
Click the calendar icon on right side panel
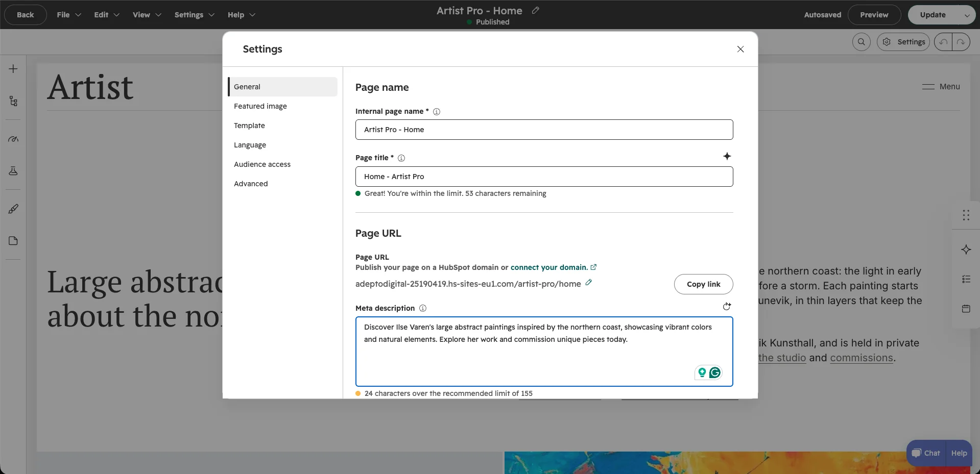coord(966,309)
